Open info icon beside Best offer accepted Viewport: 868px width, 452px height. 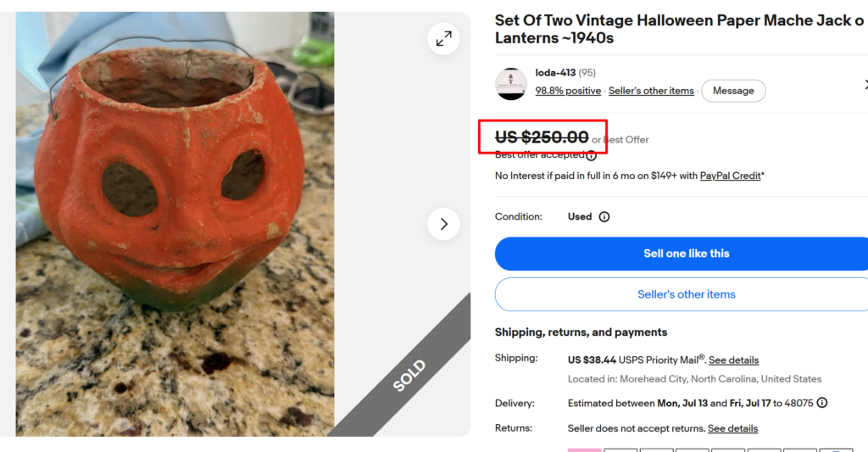click(x=591, y=155)
